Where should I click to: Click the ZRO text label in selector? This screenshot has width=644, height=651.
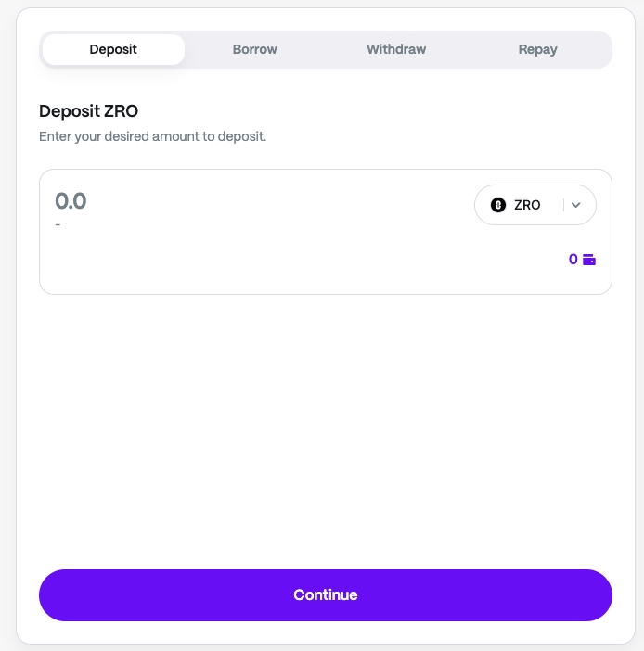pyautogui.click(x=527, y=205)
